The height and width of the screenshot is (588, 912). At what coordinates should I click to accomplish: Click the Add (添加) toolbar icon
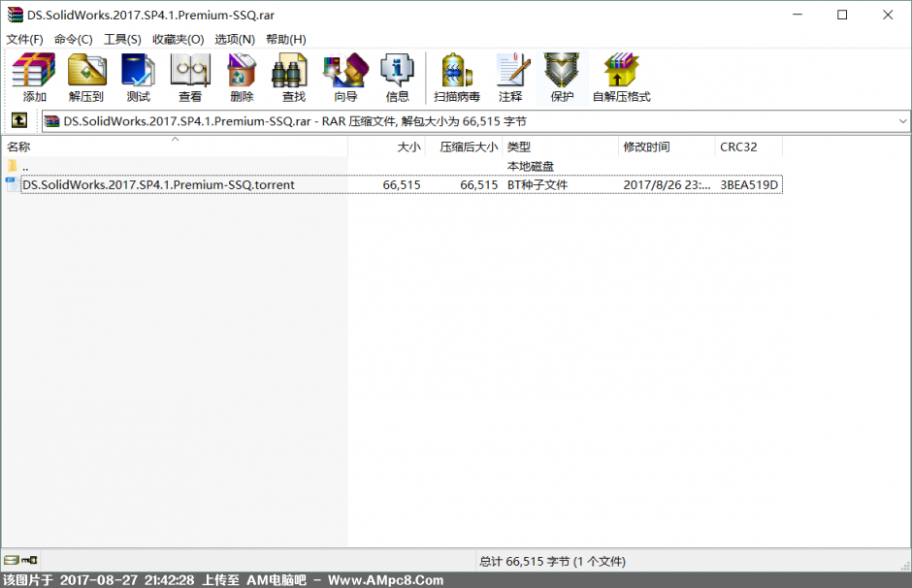click(34, 78)
